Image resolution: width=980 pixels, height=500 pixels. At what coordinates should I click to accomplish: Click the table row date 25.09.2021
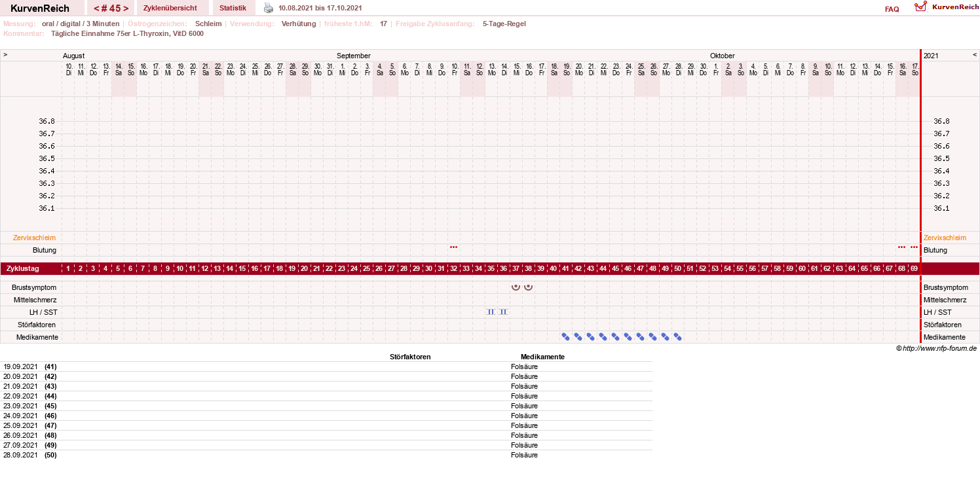(x=20, y=425)
